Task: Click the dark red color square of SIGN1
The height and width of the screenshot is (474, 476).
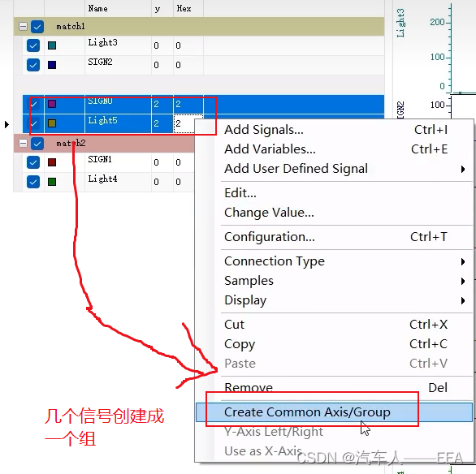Action: point(52,162)
